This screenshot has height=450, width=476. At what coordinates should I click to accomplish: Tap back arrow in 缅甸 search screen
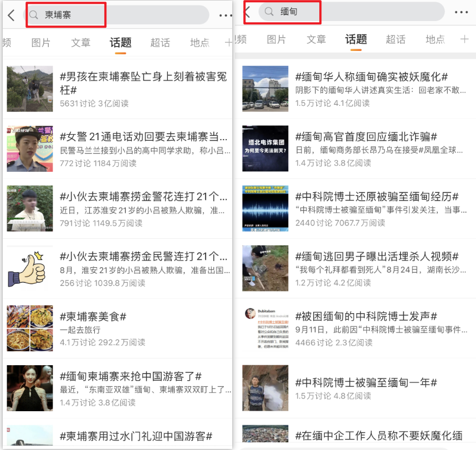point(247,12)
